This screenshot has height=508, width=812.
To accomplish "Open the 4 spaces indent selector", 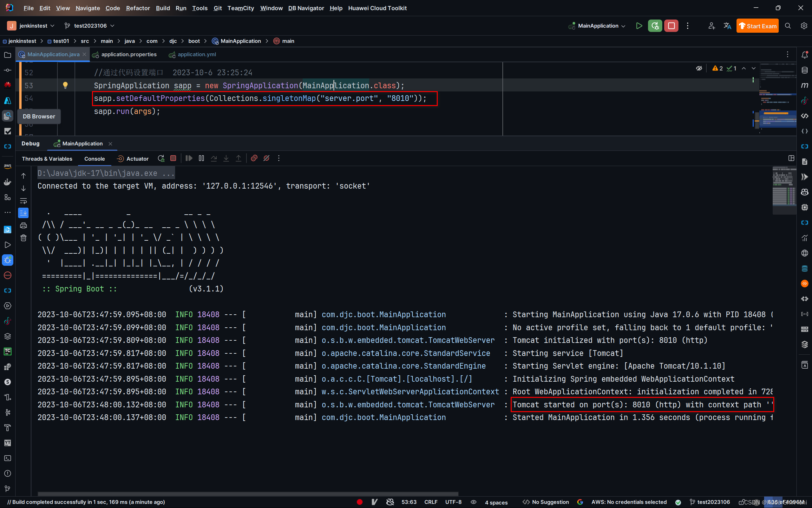I will (x=496, y=502).
